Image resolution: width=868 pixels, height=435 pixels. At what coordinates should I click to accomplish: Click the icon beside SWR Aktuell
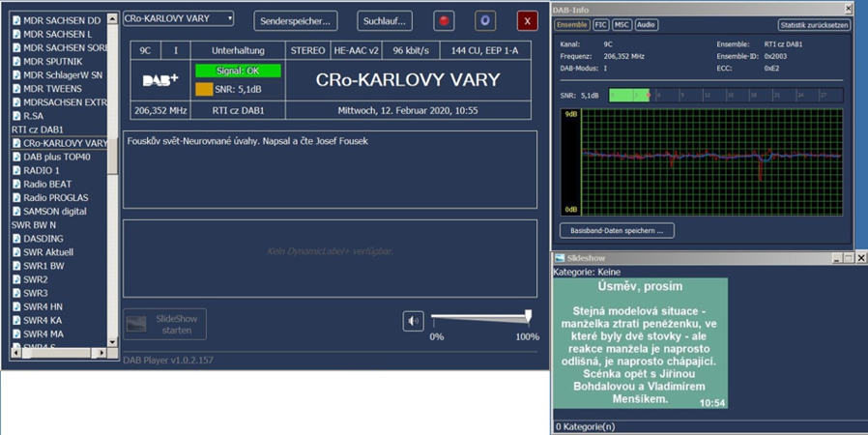pos(16,252)
